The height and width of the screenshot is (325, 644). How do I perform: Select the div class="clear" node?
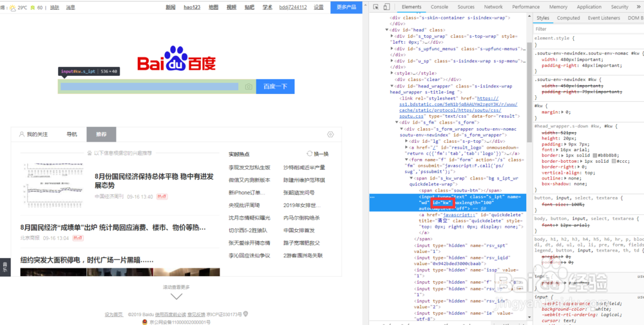click(x=427, y=80)
